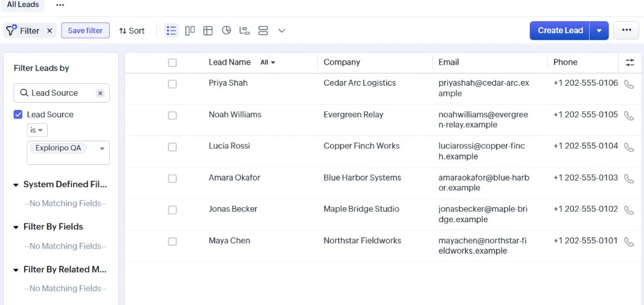Screen dimensions: 644x305
Task: Open the Amara Okafor lead
Action: [x=235, y=178]
